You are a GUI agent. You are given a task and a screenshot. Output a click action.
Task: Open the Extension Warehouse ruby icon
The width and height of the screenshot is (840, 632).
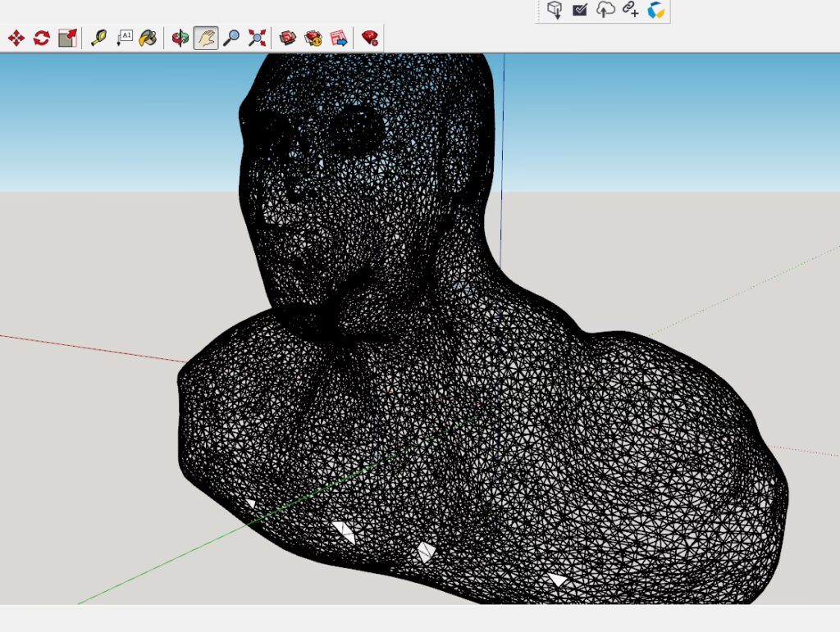pos(369,38)
